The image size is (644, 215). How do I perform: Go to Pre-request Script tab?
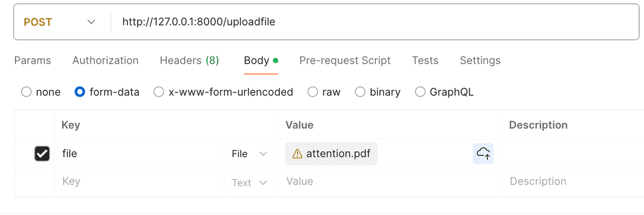click(x=345, y=60)
